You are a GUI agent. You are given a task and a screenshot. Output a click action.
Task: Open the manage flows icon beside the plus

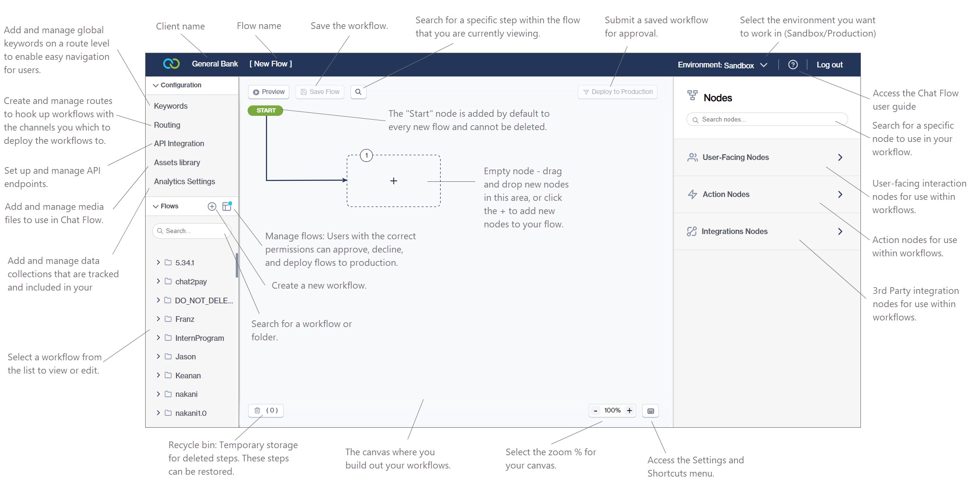(x=227, y=206)
